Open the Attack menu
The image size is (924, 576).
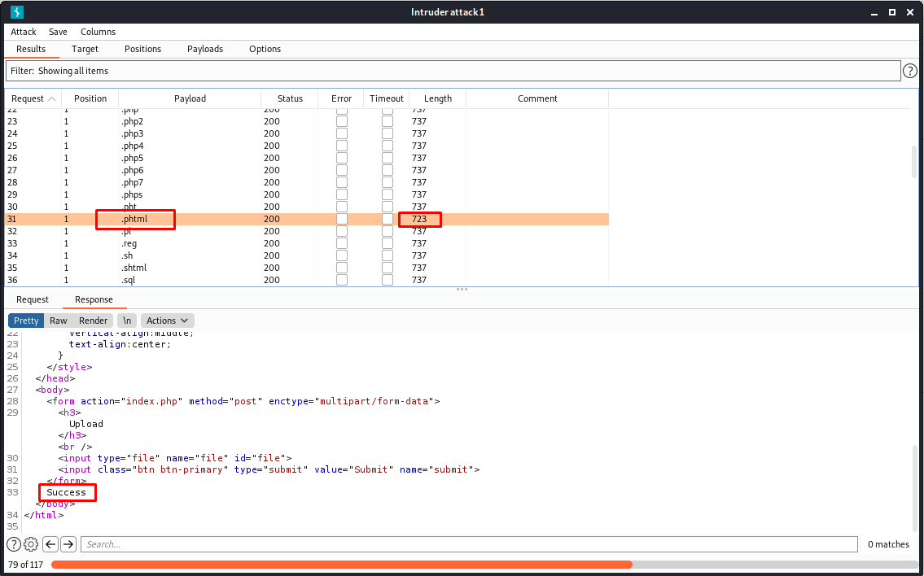pos(24,32)
